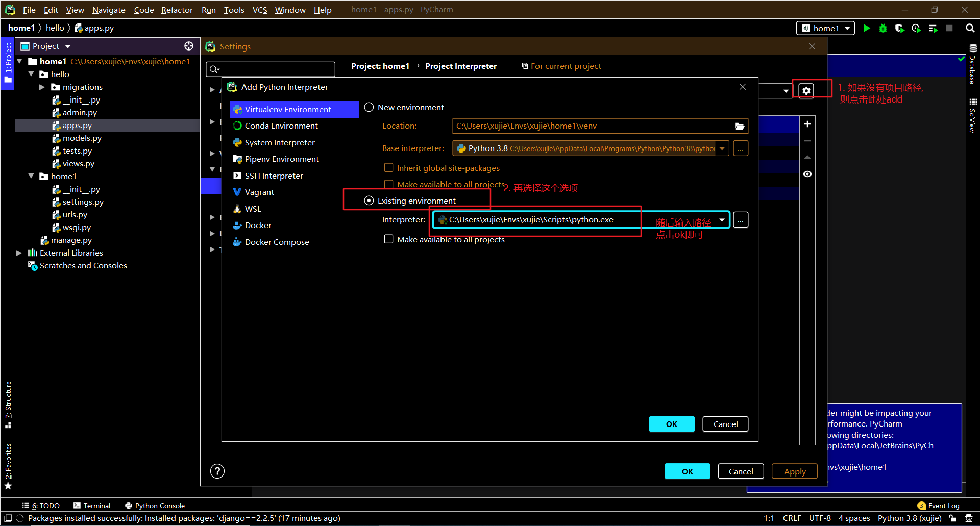Open the VCS menu
Image resolution: width=980 pixels, height=526 pixels.
pyautogui.click(x=260, y=10)
